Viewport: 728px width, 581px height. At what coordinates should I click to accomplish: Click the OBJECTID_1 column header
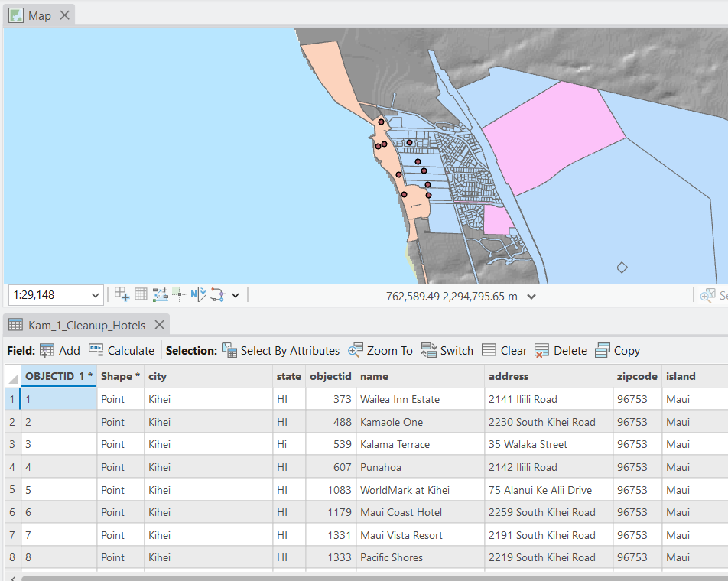pos(59,376)
